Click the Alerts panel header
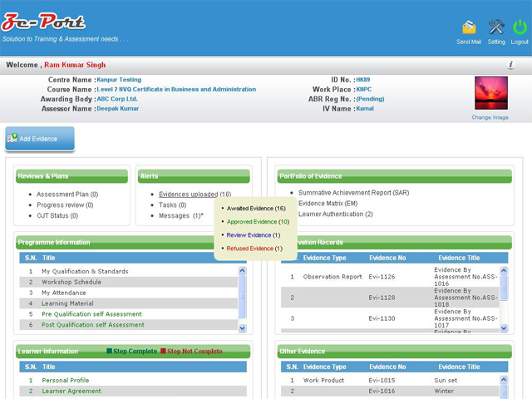Screen dimensions: 532x399 tap(194, 176)
